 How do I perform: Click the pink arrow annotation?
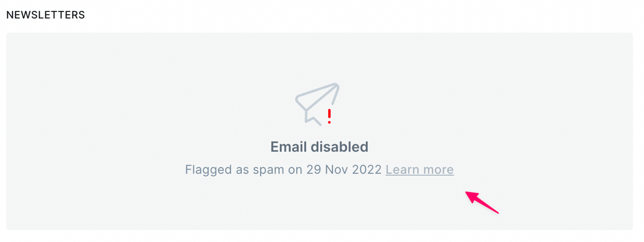[482, 202]
